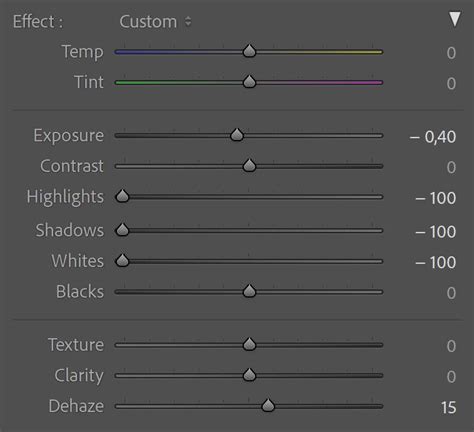Click the Temp value field
The height and width of the screenshot is (432, 474).
tap(451, 53)
